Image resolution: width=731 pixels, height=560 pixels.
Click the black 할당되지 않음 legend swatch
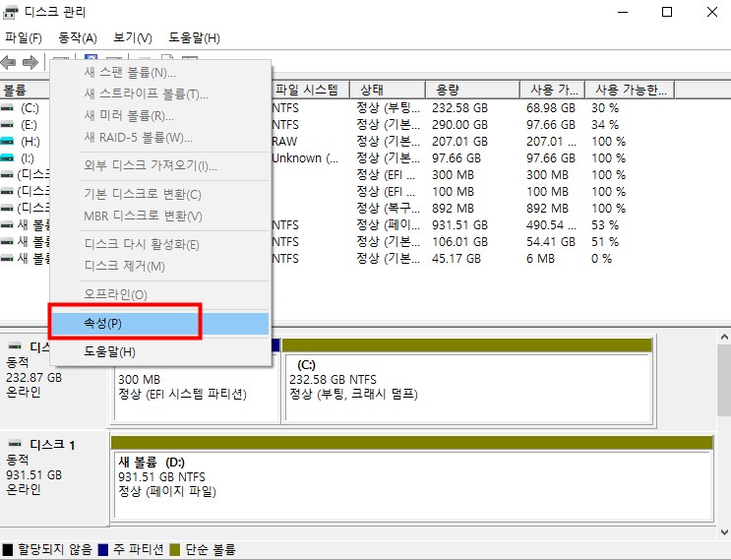[x=8, y=550]
